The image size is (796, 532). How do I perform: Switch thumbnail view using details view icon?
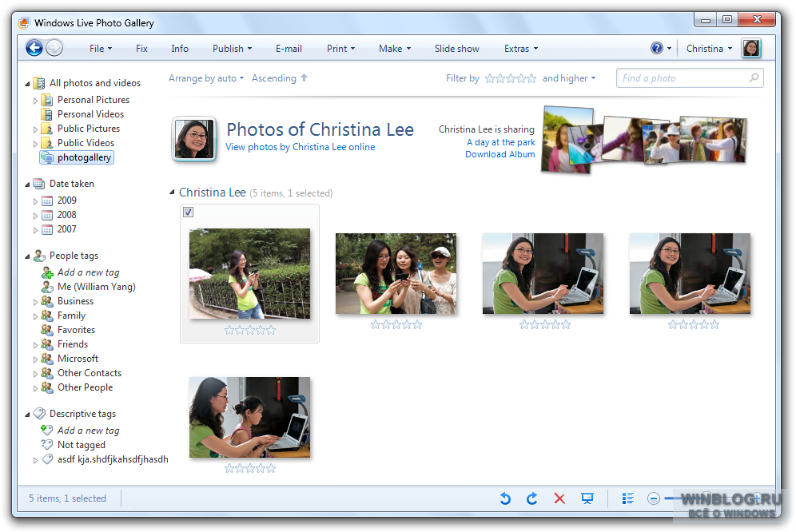tap(628, 498)
